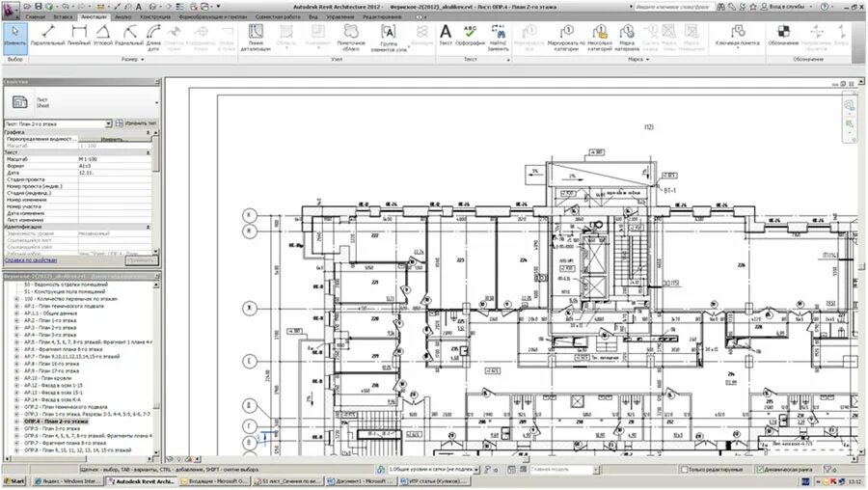Viewport: 868px width, 490px height.
Task: Toggle the 'Динамическая рамка' checkbox in status bar
Action: pos(760,470)
